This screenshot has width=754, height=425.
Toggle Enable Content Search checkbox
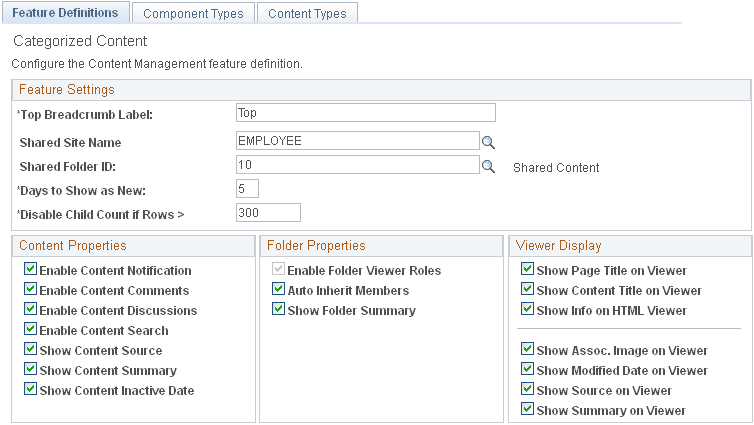pyautogui.click(x=30, y=330)
